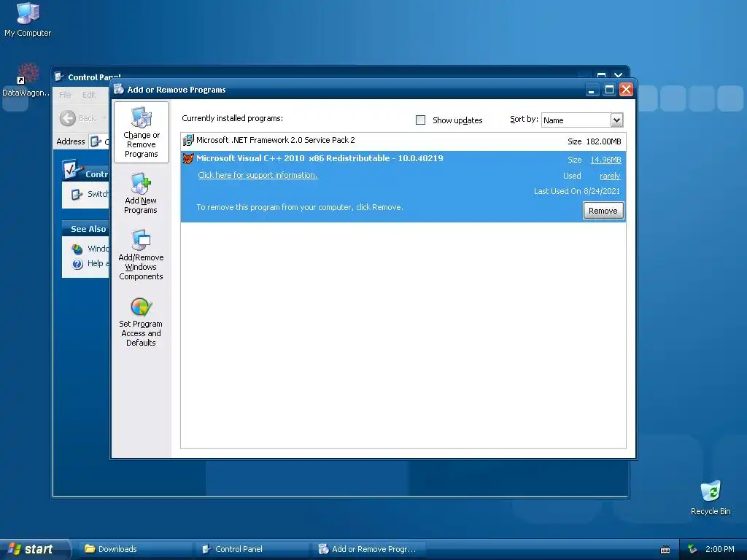Click the Visual C++ 2010 Redistributable icon
The width and height of the screenshot is (747, 560).
point(188,158)
